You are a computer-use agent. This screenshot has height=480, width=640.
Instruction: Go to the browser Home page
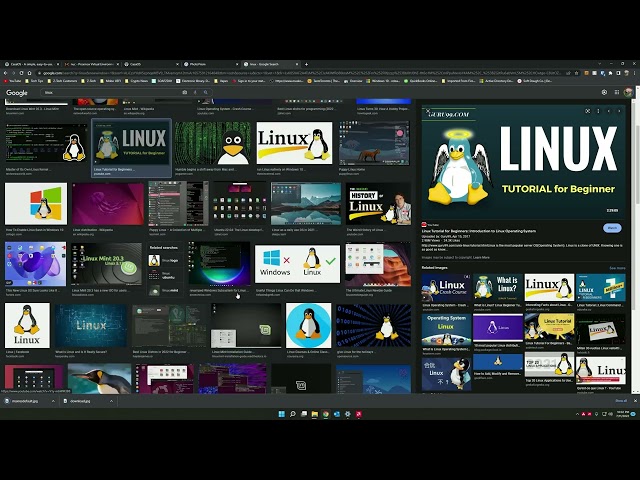coord(29,73)
